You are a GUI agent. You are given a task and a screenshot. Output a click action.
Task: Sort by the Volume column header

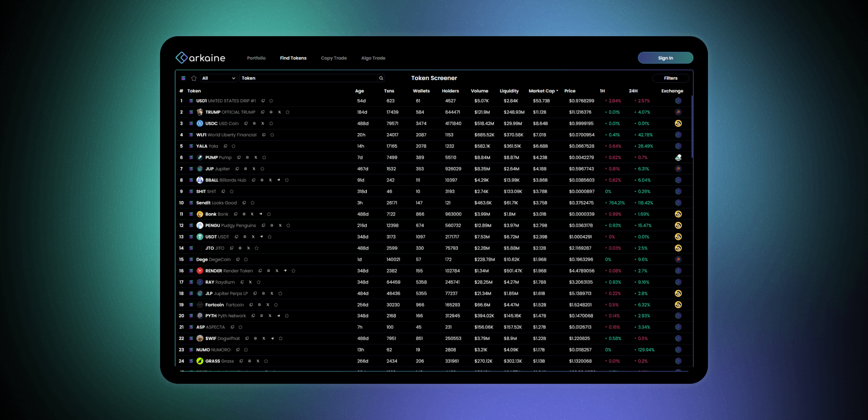[x=480, y=91]
